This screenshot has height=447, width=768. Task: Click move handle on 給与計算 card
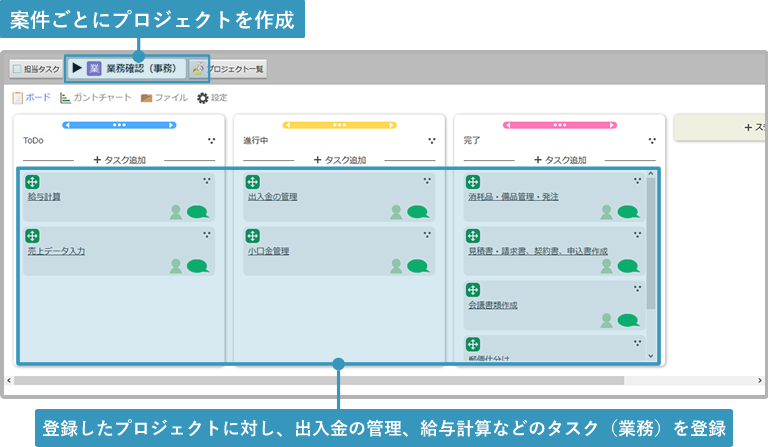32,182
